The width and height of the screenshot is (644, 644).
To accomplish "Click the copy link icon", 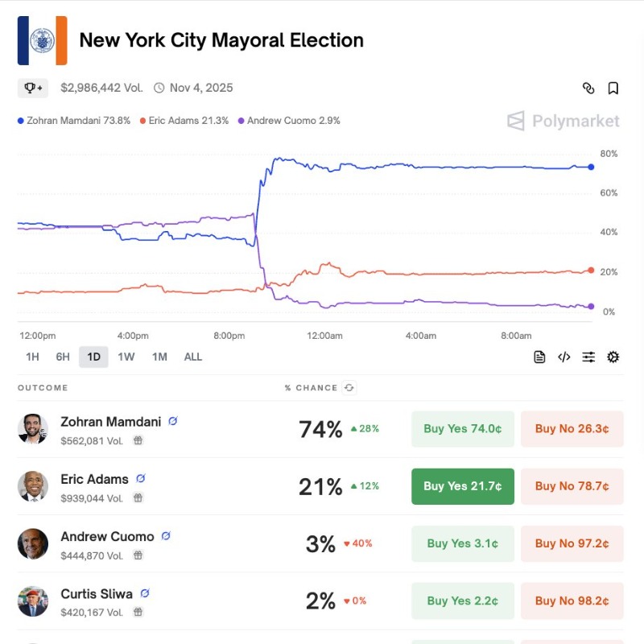I will (x=588, y=89).
